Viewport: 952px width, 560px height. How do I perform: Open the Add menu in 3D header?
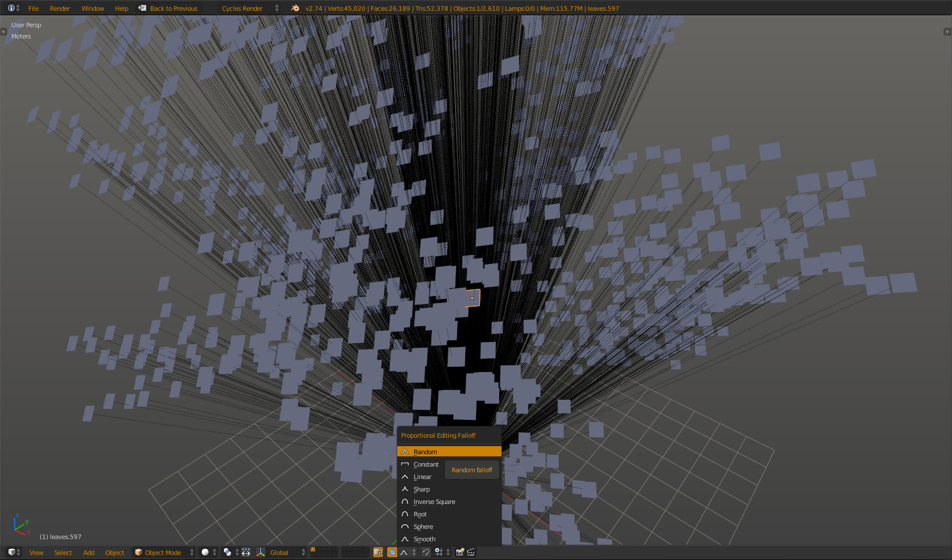point(88,553)
